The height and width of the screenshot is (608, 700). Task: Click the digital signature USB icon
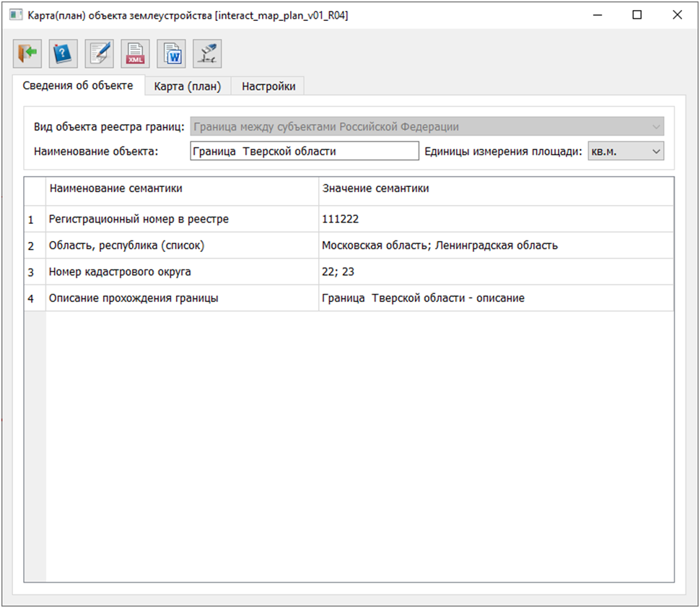click(x=207, y=53)
